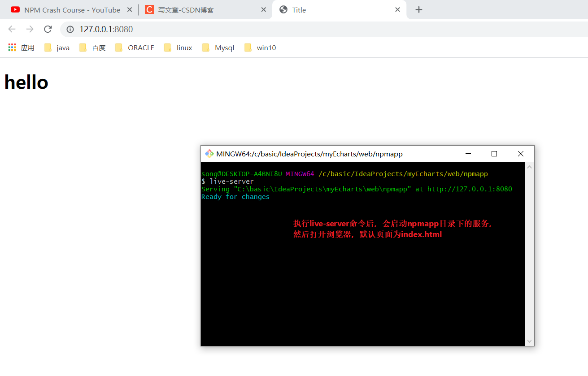The image size is (588, 376).
Task: Open a new browser tab
Action: pos(419,10)
